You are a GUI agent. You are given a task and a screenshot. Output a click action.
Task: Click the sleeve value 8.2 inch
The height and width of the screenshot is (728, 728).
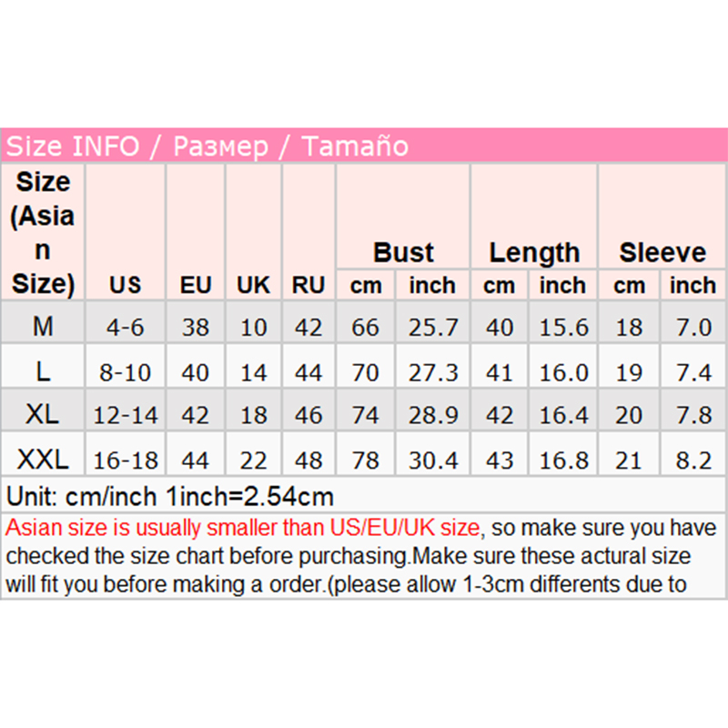coord(693,460)
